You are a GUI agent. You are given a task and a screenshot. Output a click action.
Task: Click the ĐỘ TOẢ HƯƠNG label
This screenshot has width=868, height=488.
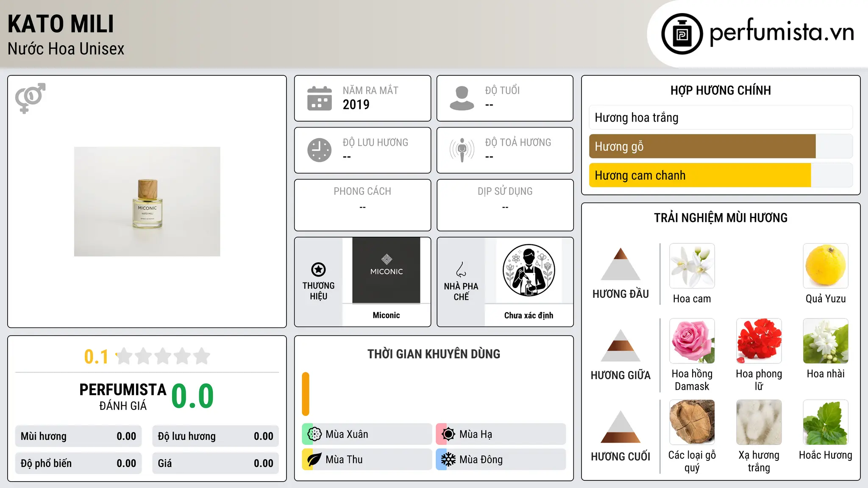518,142
